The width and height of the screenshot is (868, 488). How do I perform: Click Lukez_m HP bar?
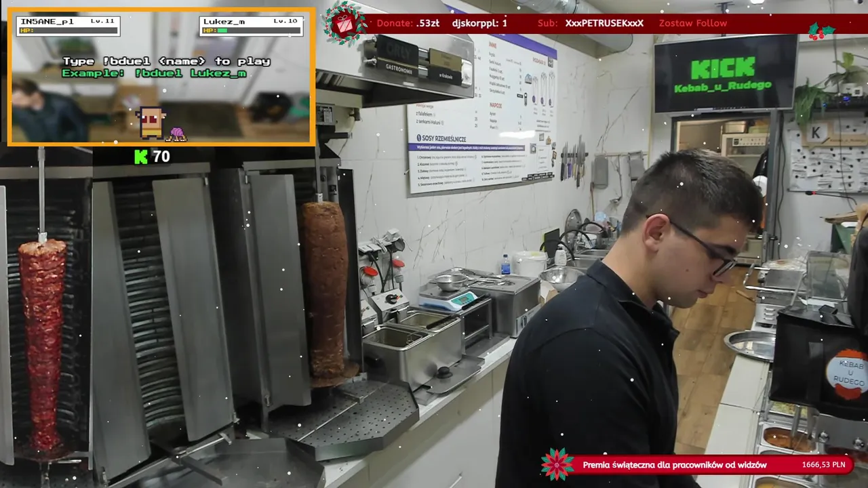tap(251, 30)
